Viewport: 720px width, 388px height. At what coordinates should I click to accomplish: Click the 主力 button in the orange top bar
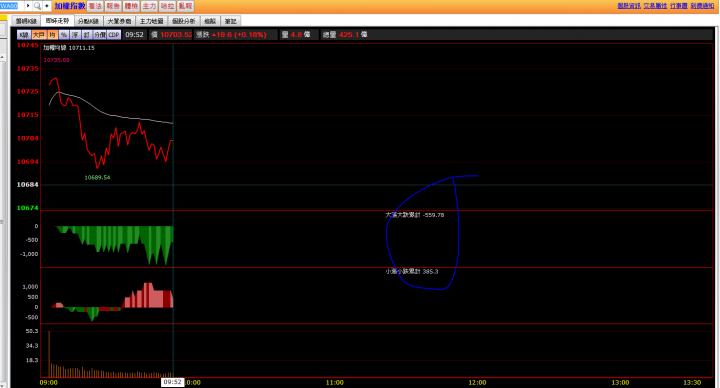[x=149, y=6]
